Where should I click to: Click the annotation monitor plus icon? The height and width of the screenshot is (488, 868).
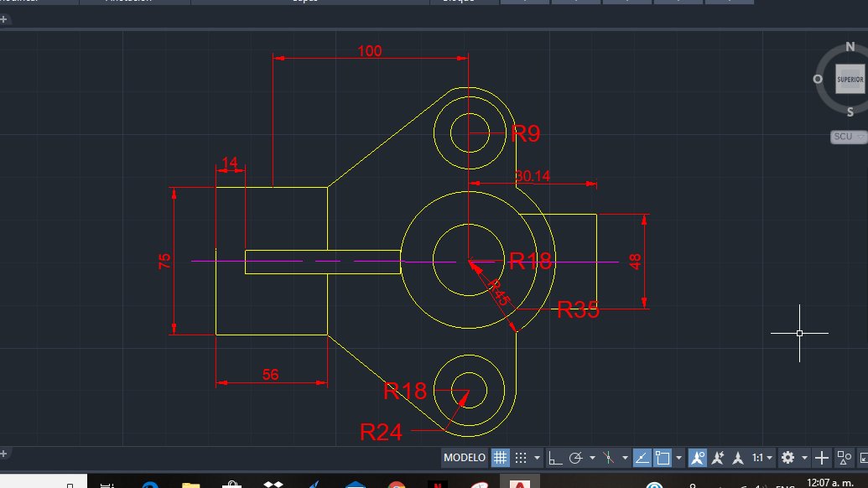pos(822,458)
